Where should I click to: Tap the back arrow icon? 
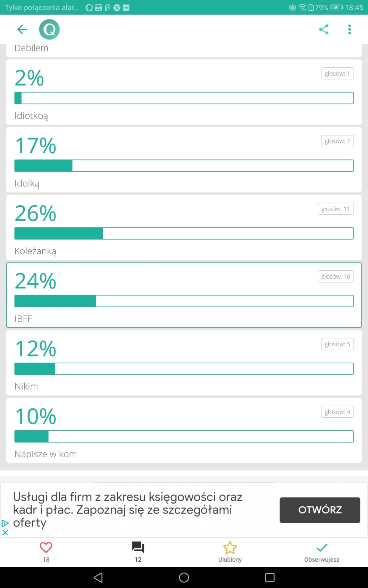click(22, 29)
